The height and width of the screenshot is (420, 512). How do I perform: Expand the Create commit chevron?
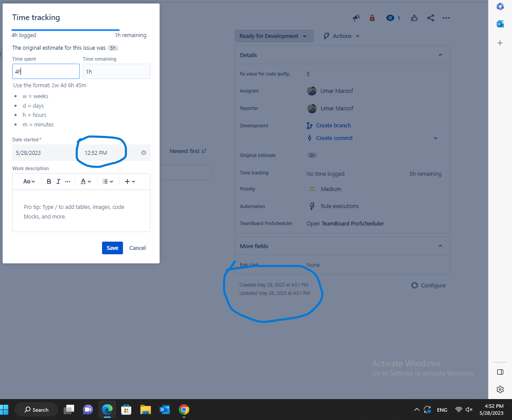[435, 138]
